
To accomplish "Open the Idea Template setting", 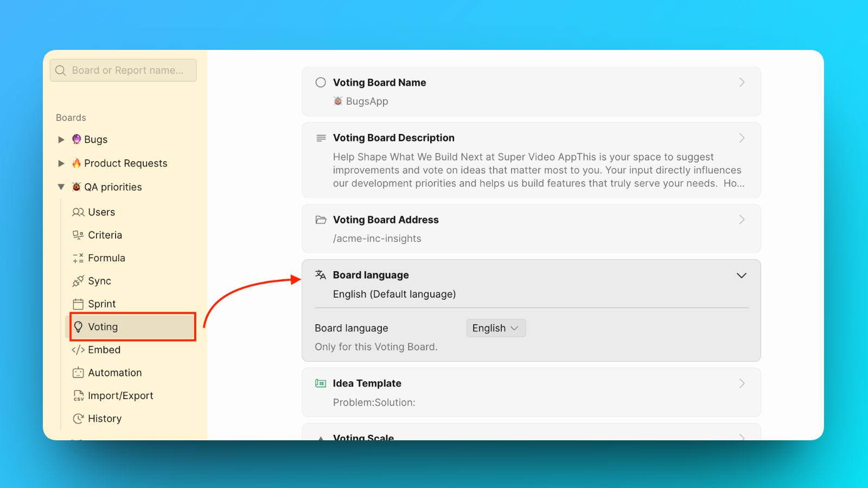I will [x=531, y=392].
